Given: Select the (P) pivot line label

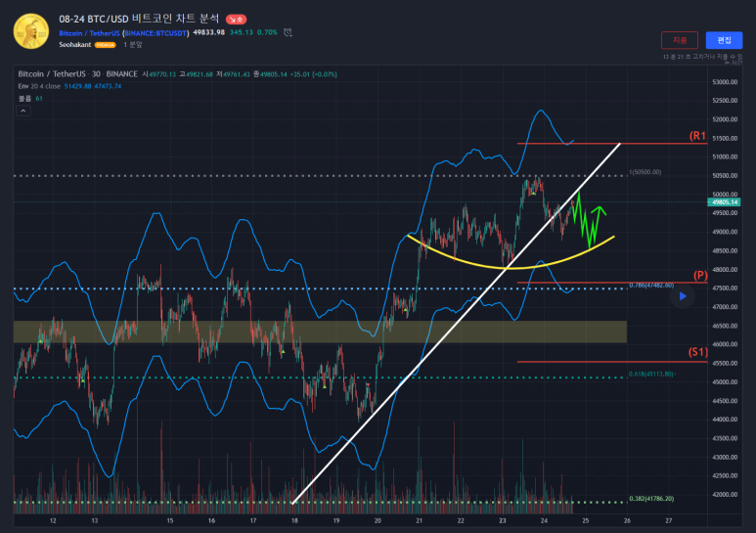Looking at the screenshot, I should click(x=699, y=276).
